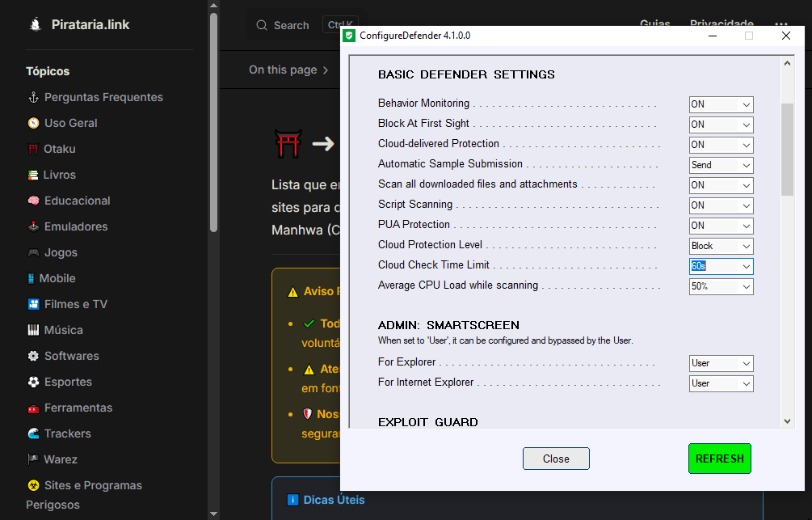Open the PUA Protection dropdown
812x520 pixels.
coord(721,226)
